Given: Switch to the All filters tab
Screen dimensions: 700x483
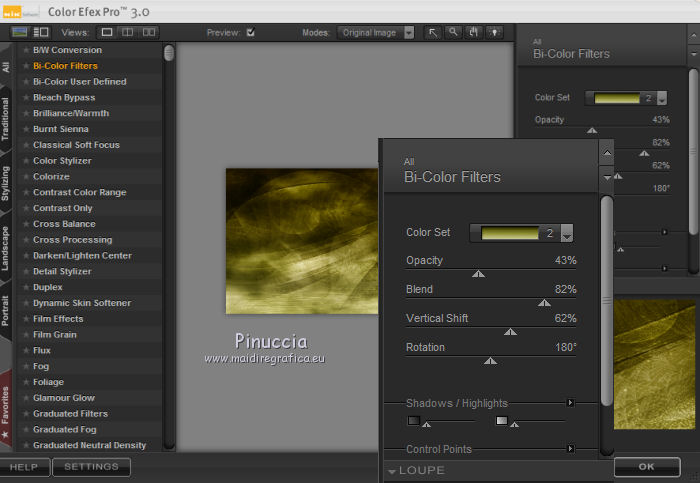Looking at the screenshot, I should (5, 67).
